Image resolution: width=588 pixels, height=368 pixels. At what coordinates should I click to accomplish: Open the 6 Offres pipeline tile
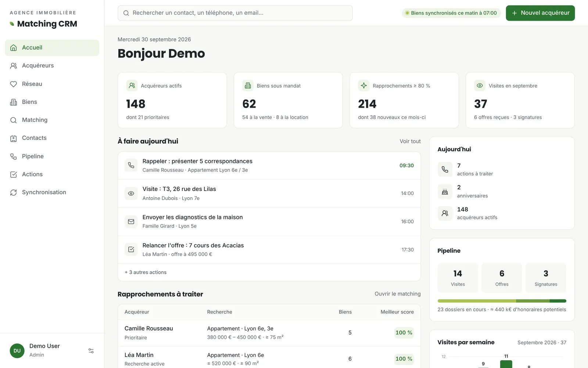[502, 278]
